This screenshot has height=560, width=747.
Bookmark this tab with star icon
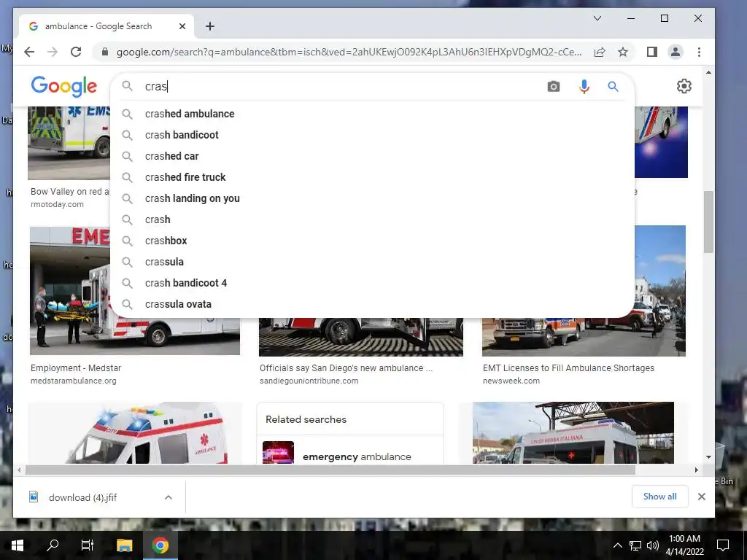[x=623, y=52]
